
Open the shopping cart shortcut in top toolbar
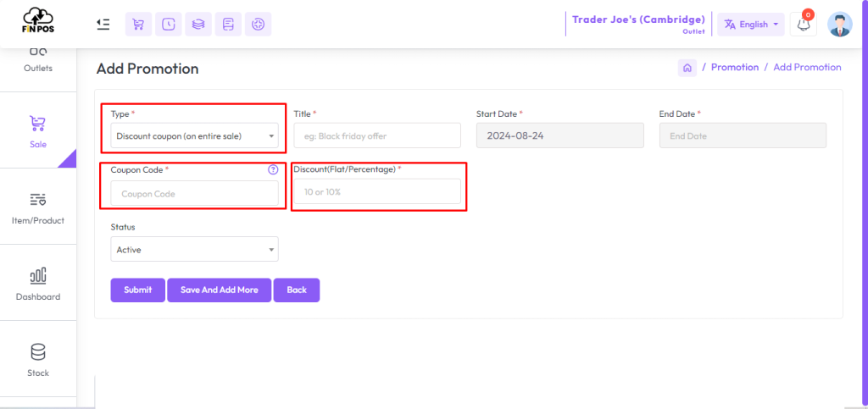[x=138, y=25]
